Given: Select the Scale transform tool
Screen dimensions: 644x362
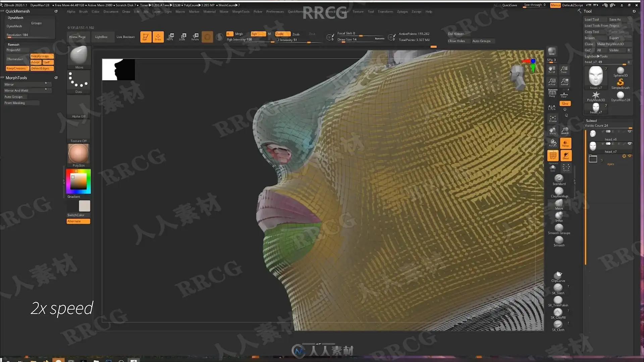Looking at the screenshot, I should click(x=182, y=37).
